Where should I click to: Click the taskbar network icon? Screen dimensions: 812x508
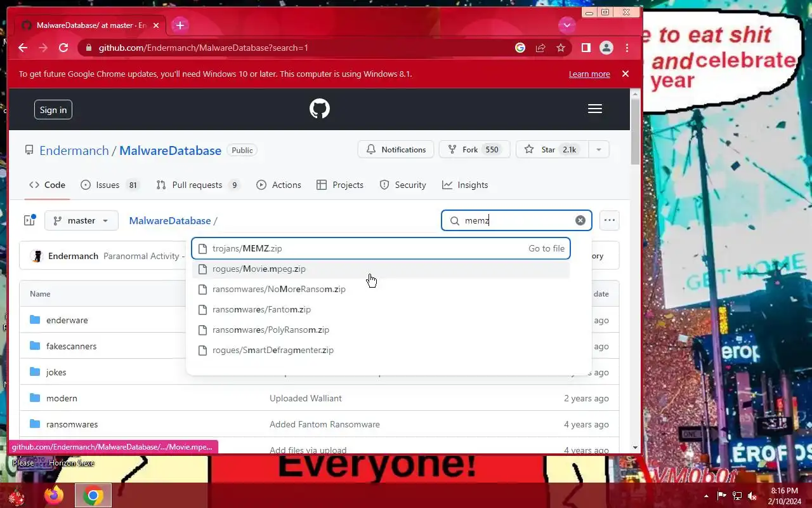click(737, 496)
